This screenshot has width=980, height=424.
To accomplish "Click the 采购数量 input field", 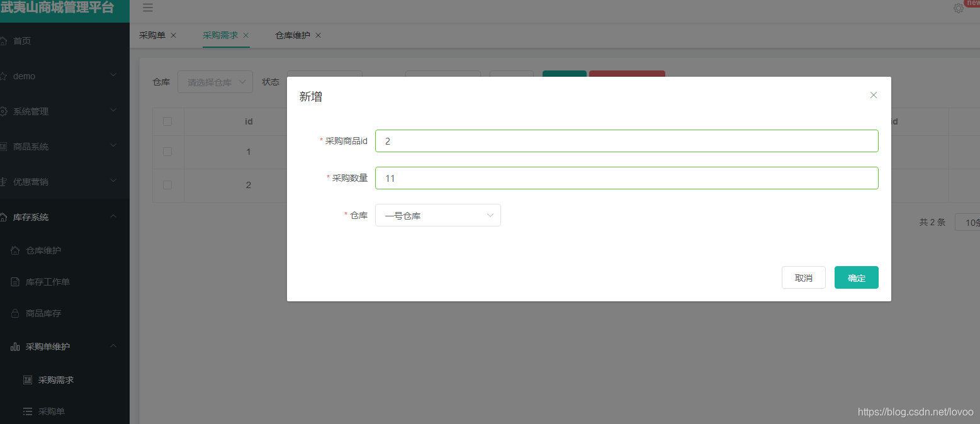I will click(627, 178).
